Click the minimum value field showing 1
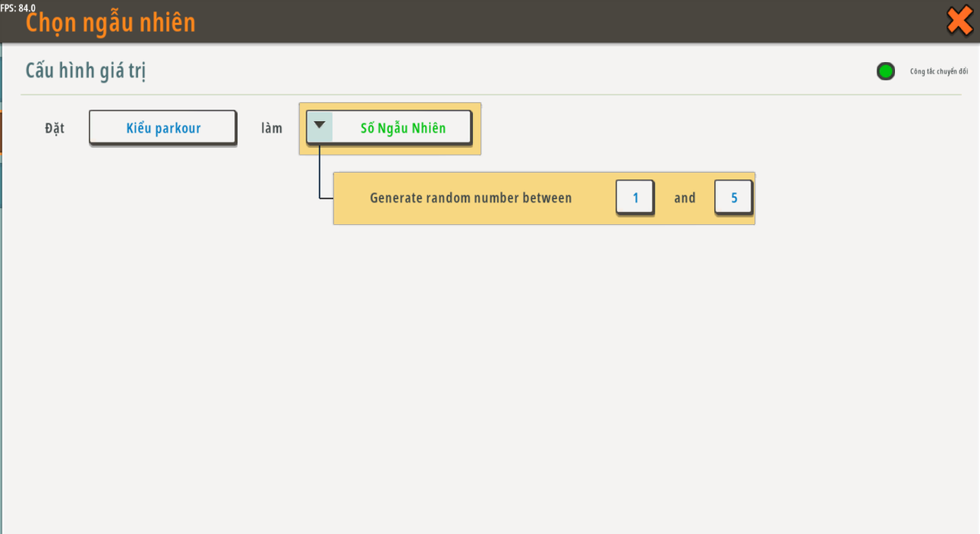Image resolution: width=980 pixels, height=534 pixels. [x=635, y=198]
